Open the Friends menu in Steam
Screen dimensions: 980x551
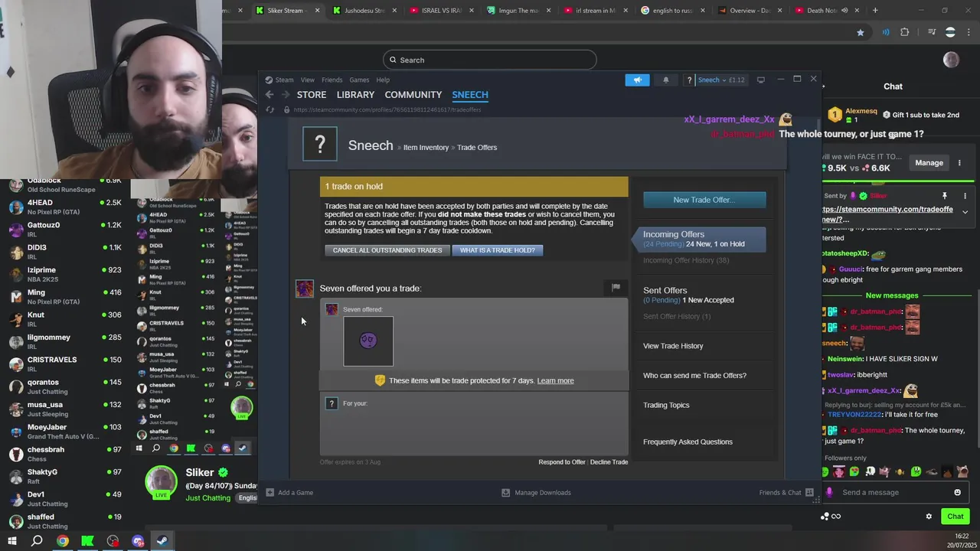click(x=332, y=80)
